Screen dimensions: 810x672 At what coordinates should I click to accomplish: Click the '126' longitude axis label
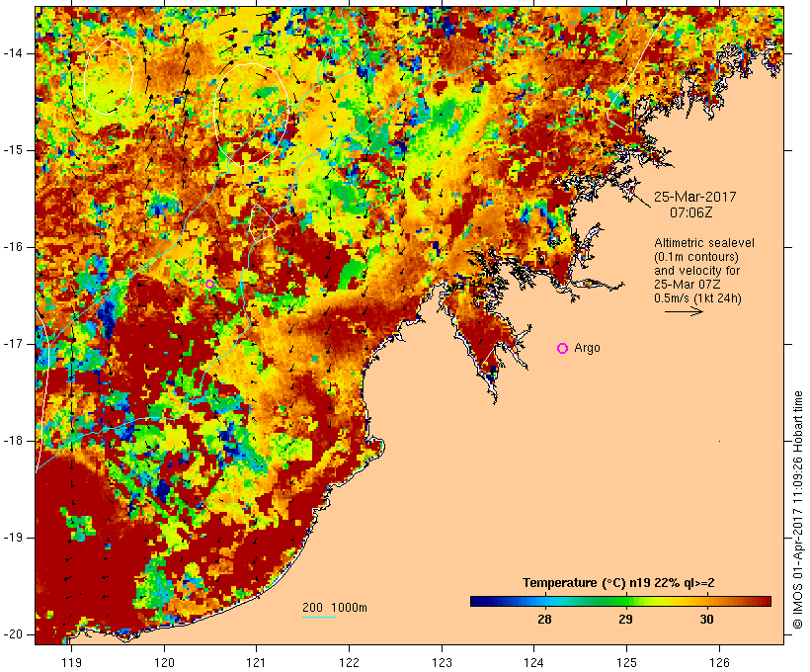[719, 662]
